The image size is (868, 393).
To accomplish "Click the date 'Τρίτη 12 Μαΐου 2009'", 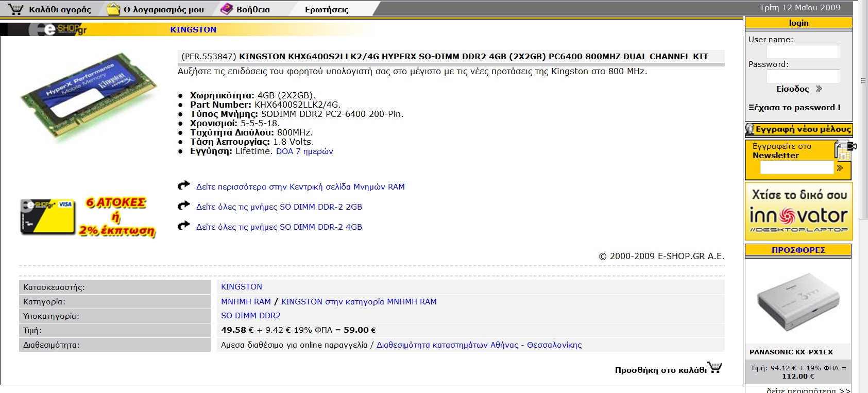I will point(800,7).
